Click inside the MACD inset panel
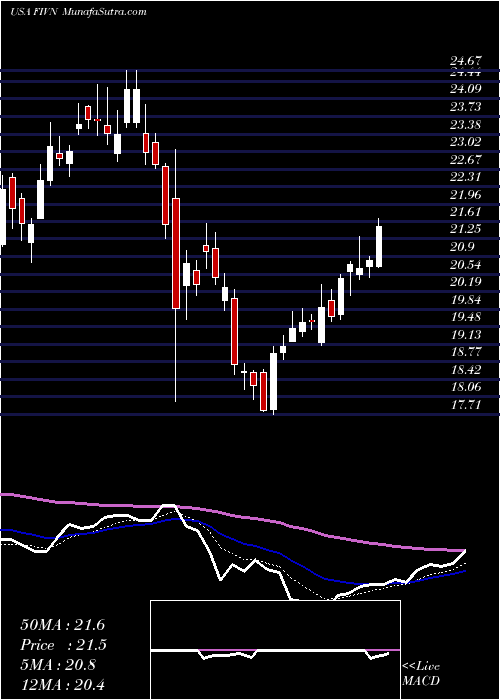The image size is (500, 700). pyautogui.click(x=275, y=650)
